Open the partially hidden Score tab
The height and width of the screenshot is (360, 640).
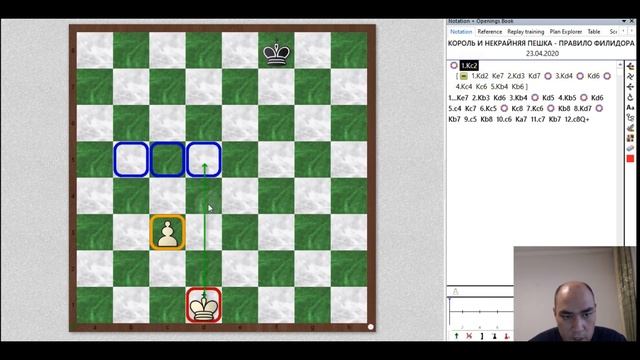pyautogui.click(x=613, y=31)
